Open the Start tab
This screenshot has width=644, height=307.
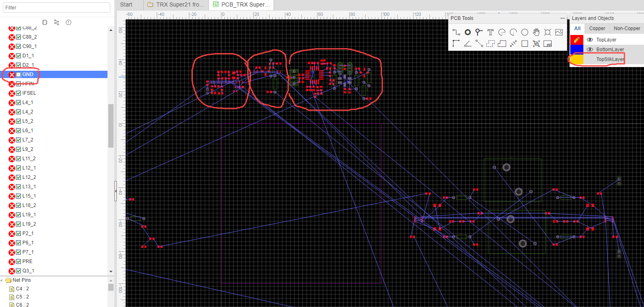[x=126, y=5]
